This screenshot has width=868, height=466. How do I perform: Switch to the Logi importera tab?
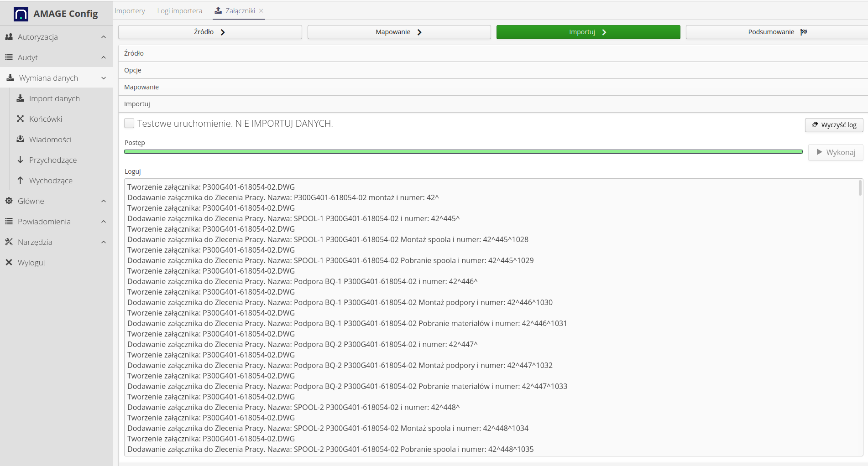[x=179, y=11]
